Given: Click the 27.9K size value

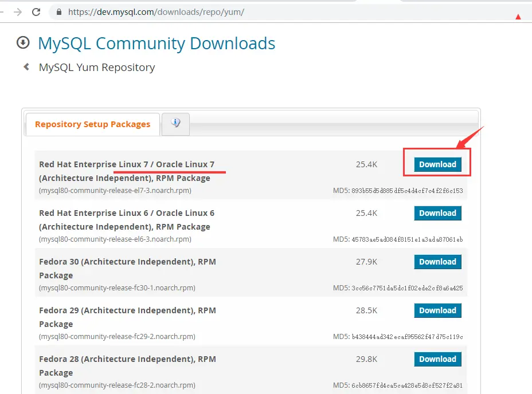Looking at the screenshot, I should pyautogui.click(x=366, y=262).
